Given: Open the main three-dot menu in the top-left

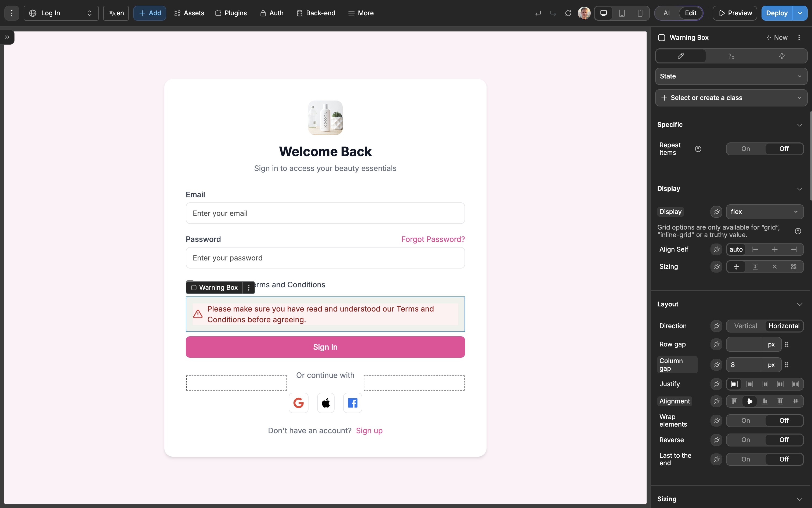Looking at the screenshot, I should coord(12,13).
